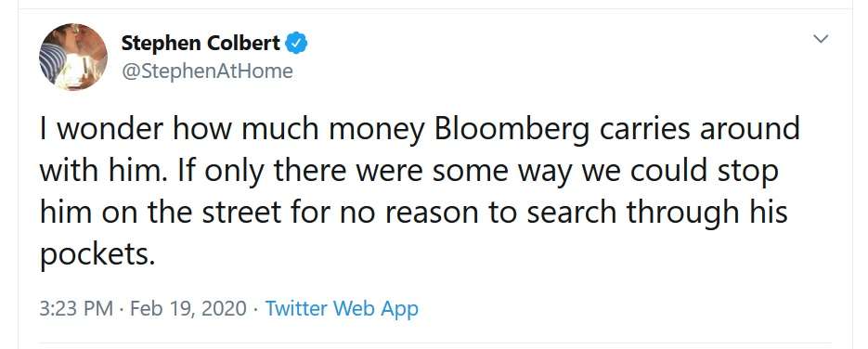Click the word pockets ending the tweet
The height and width of the screenshot is (349, 868).
point(95,254)
